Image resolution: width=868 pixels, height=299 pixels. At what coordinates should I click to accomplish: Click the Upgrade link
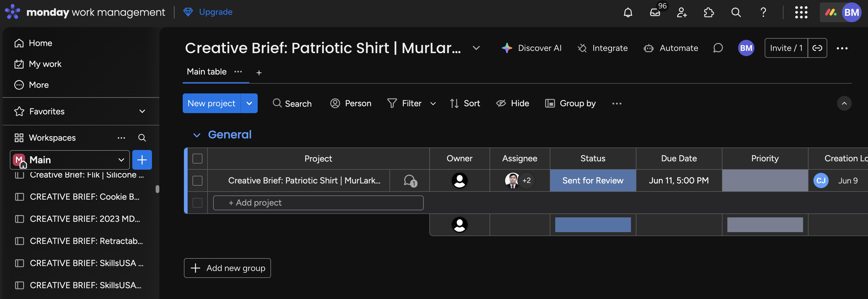(208, 12)
